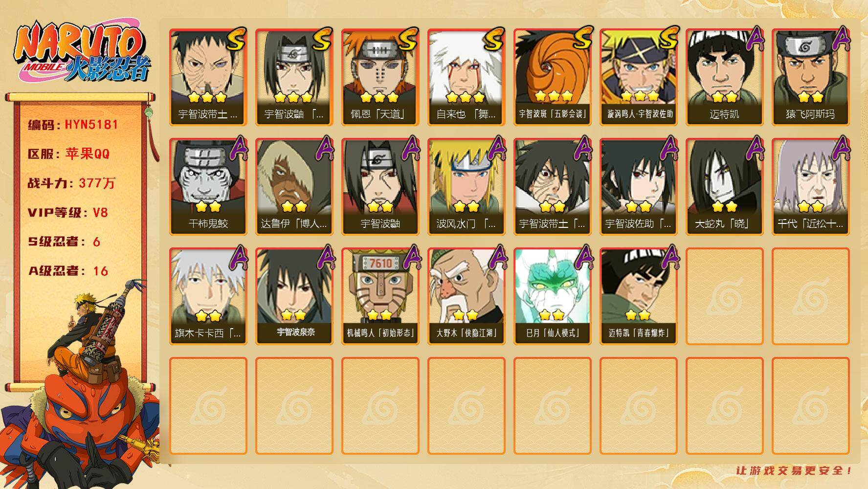Click the 宇智波斑「五影会谈」 S-rank card
Viewport: 868px width, 489px height.
[552, 77]
